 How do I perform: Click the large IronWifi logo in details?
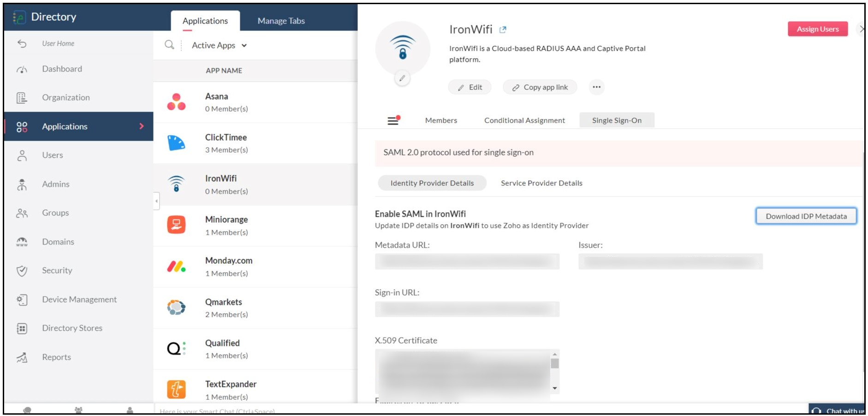coord(403,48)
